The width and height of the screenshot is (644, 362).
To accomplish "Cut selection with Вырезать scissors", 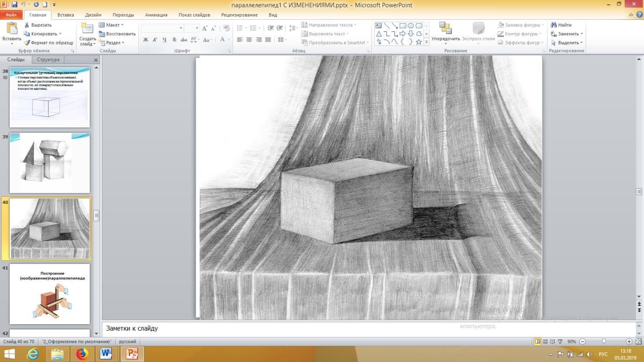I will point(38,25).
